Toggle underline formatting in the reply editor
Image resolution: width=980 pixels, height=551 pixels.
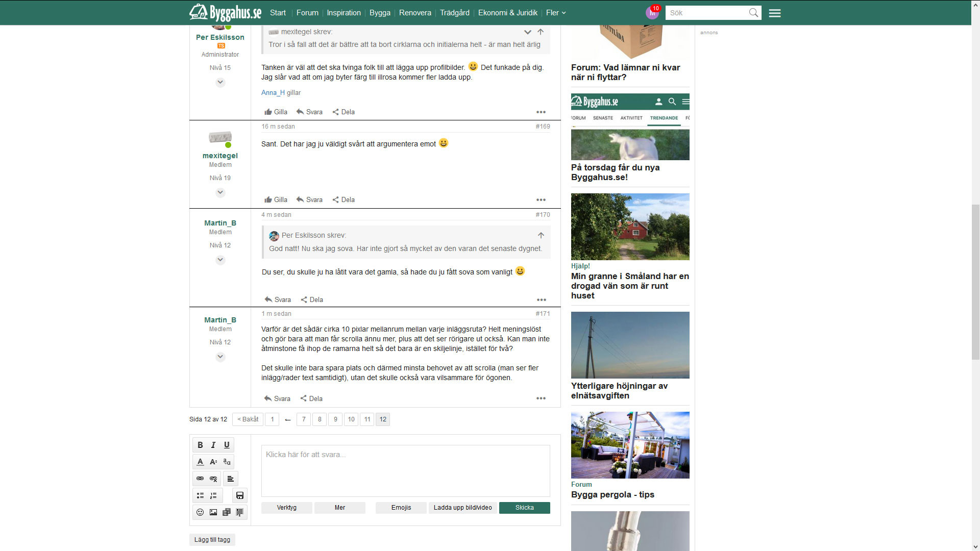[227, 445]
